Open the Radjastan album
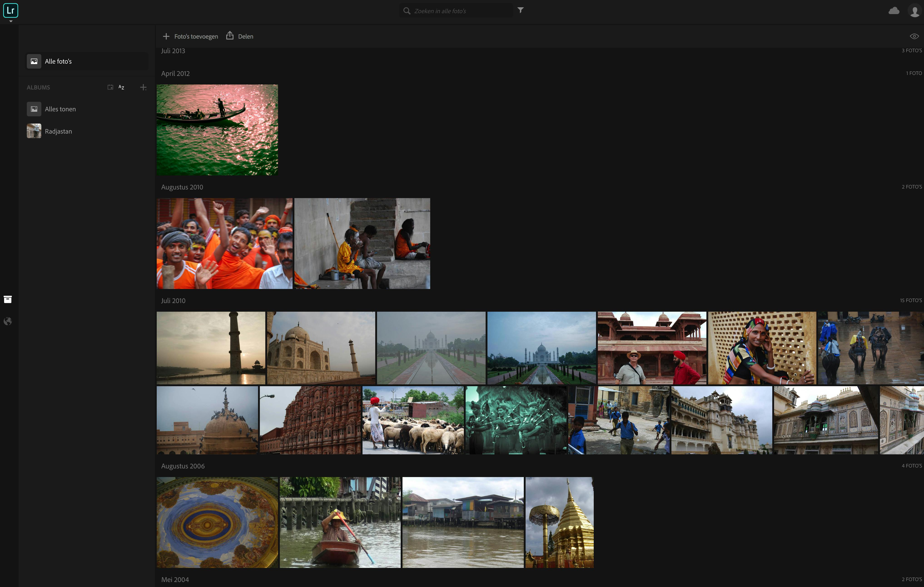The image size is (924, 587). [x=58, y=131]
